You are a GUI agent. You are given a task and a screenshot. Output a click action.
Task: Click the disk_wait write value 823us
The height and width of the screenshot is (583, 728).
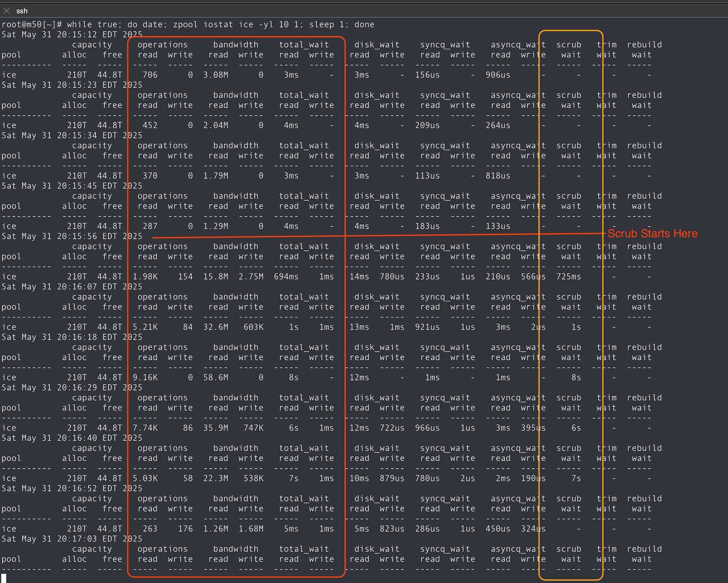pyautogui.click(x=392, y=529)
